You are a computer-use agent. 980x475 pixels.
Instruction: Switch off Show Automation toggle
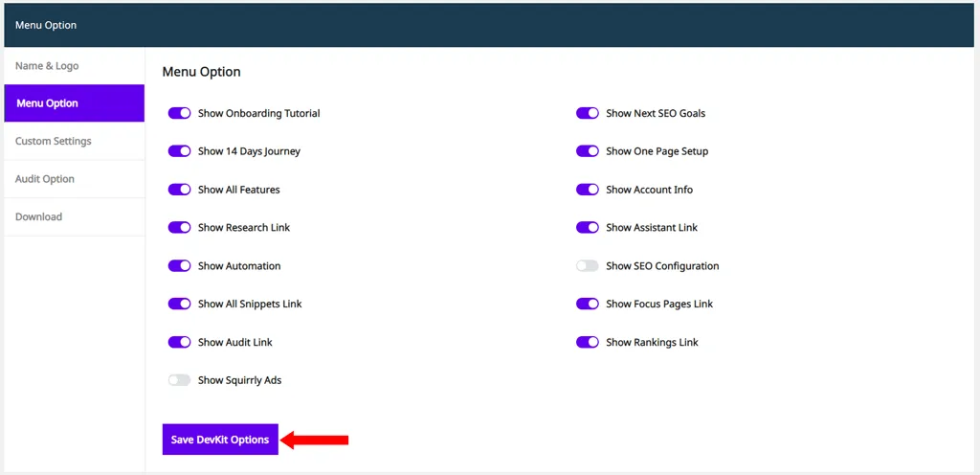tap(179, 265)
